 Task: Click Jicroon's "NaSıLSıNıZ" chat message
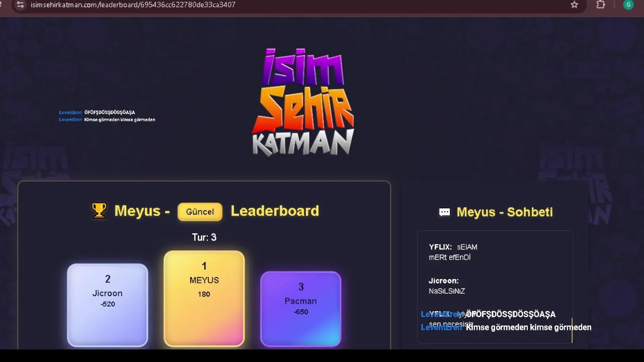447,291
